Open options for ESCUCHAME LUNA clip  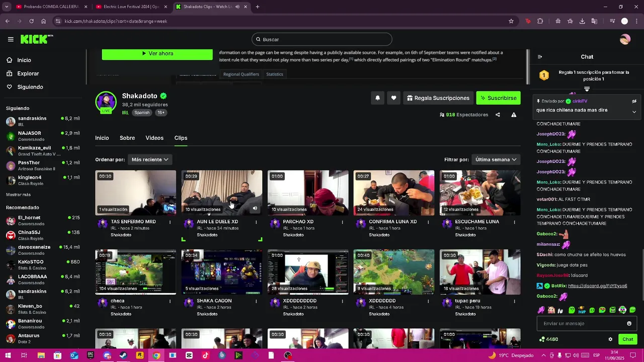[514, 222]
